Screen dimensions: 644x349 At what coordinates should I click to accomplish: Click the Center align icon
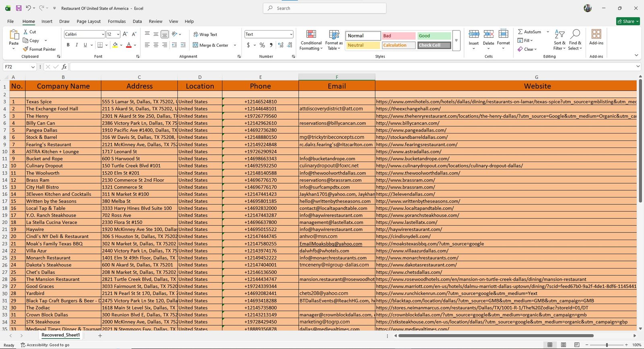click(156, 45)
